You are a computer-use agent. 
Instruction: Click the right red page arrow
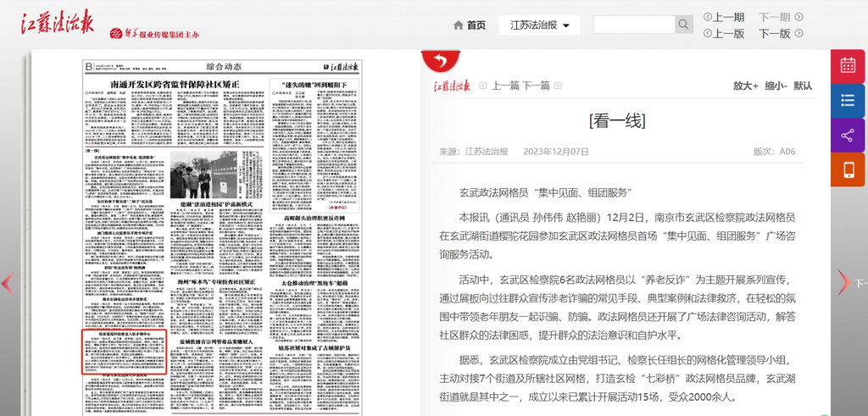(843, 283)
